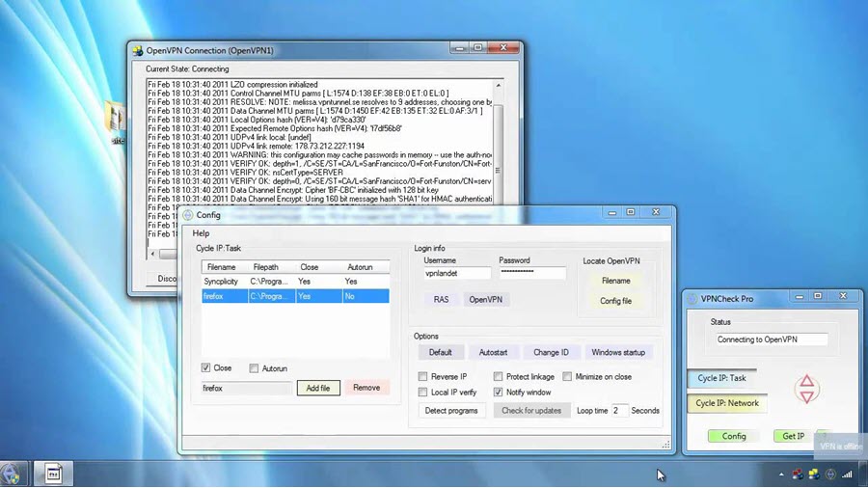
Task: Click the OpenVPN button in Login info
Action: [485, 300]
